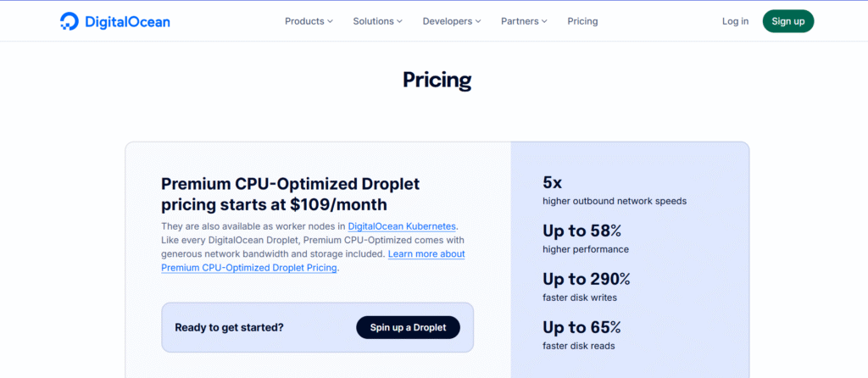The height and width of the screenshot is (378, 868).
Task: Expand the chevron next to Developers
Action: (x=478, y=21)
